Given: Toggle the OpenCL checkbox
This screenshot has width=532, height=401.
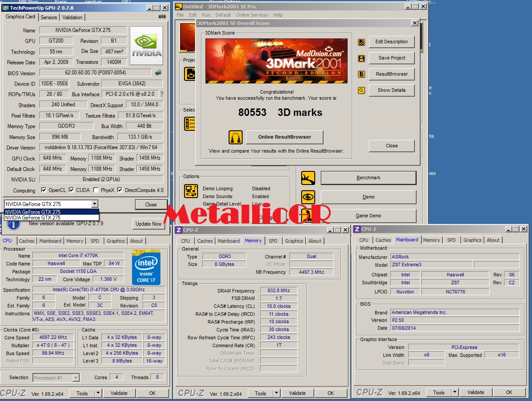Looking at the screenshot, I should [x=44, y=190].
